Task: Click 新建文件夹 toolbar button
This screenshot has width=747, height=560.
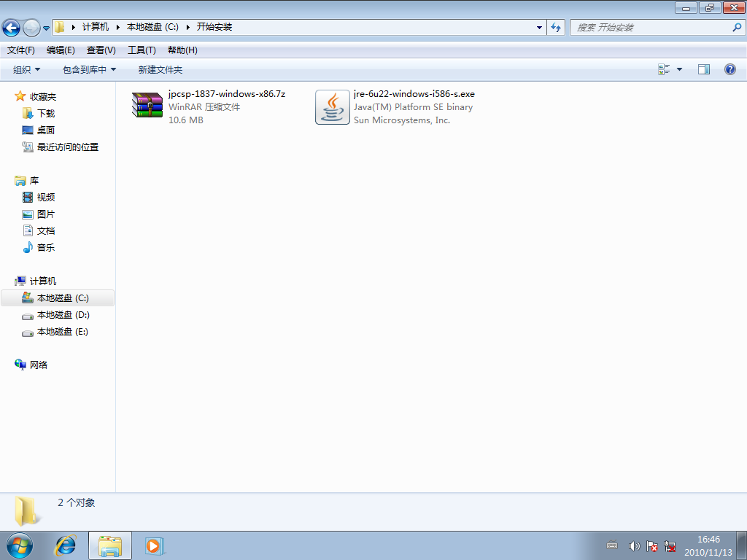Action: 160,69
